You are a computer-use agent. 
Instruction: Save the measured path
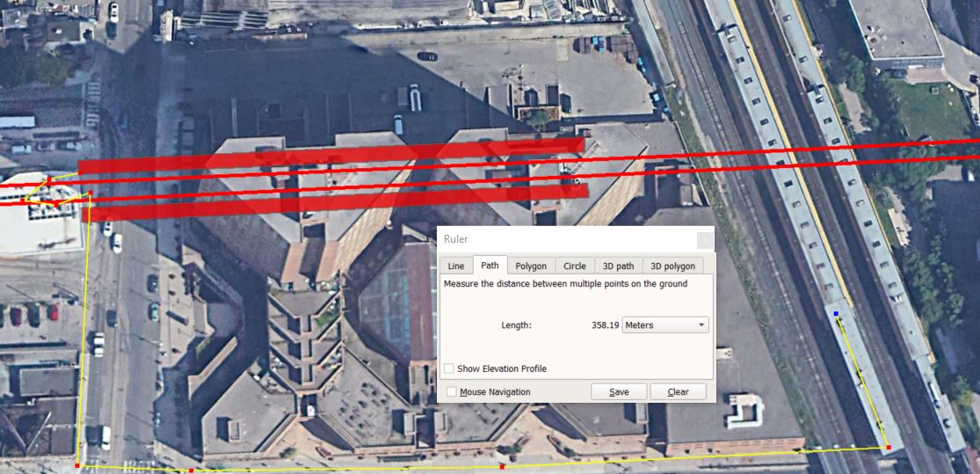(x=619, y=392)
